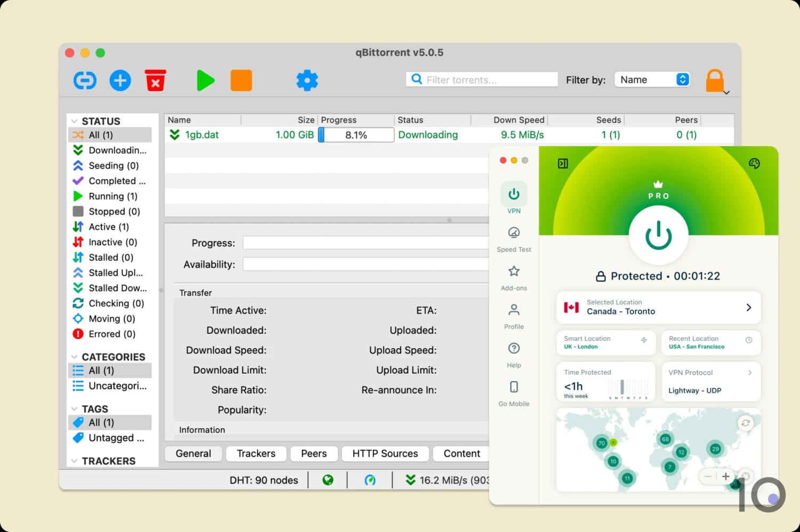Image resolution: width=800 pixels, height=532 pixels.
Task: Click DHT: 90 nodes in status bar
Action: click(x=264, y=480)
